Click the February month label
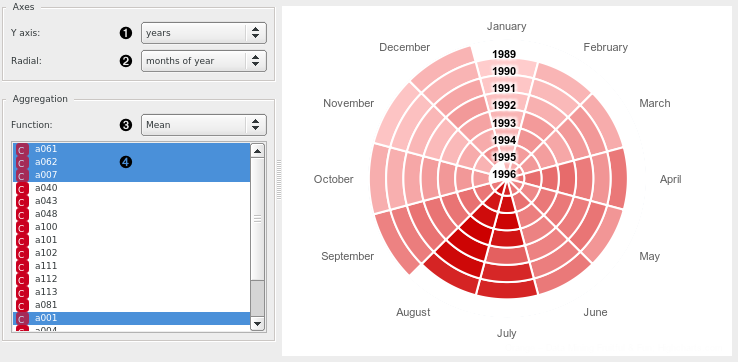The width and height of the screenshot is (738, 362). pyautogui.click(x=605, y=47)
